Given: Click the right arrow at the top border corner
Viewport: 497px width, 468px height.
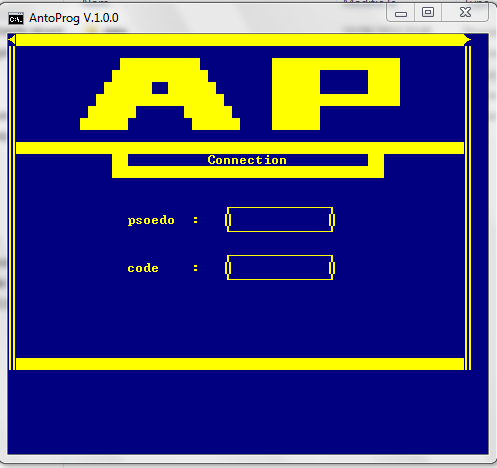Looking at the screenshot, I should coord(468,40).
